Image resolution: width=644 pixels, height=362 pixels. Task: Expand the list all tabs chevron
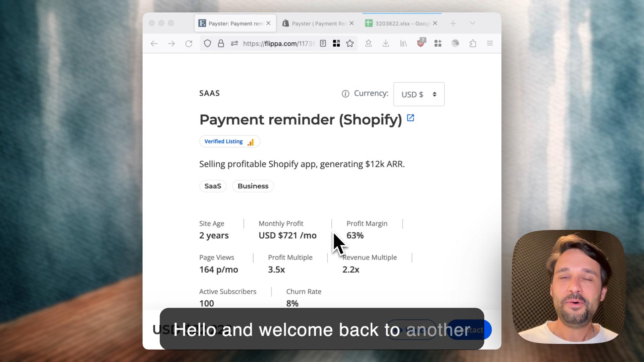point(472,23)
